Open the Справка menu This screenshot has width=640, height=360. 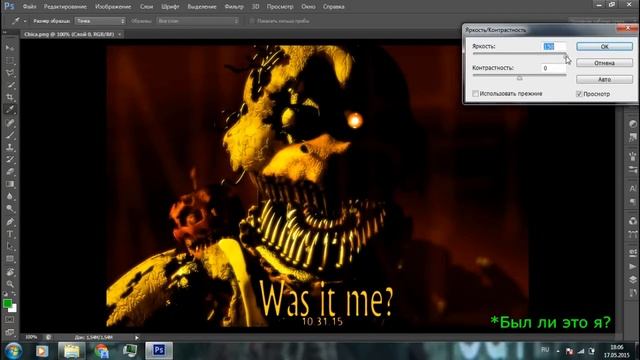(333, 7)
